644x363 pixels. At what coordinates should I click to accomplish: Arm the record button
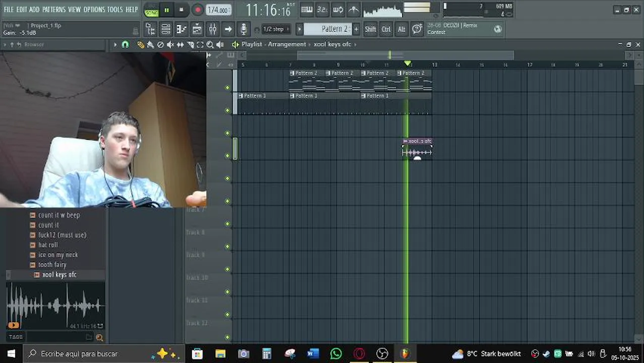(198, 10)
